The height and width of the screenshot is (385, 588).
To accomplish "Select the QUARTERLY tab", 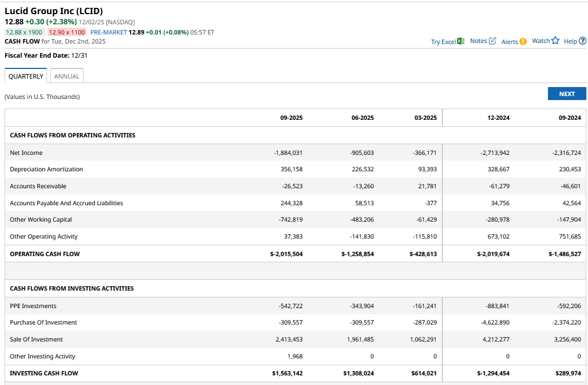I will pos(26,76).
